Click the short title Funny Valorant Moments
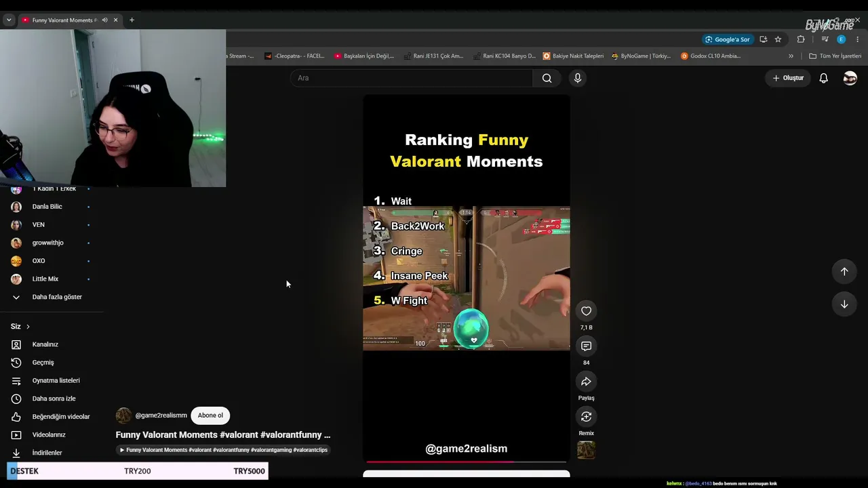 click(x=223, y=435)
